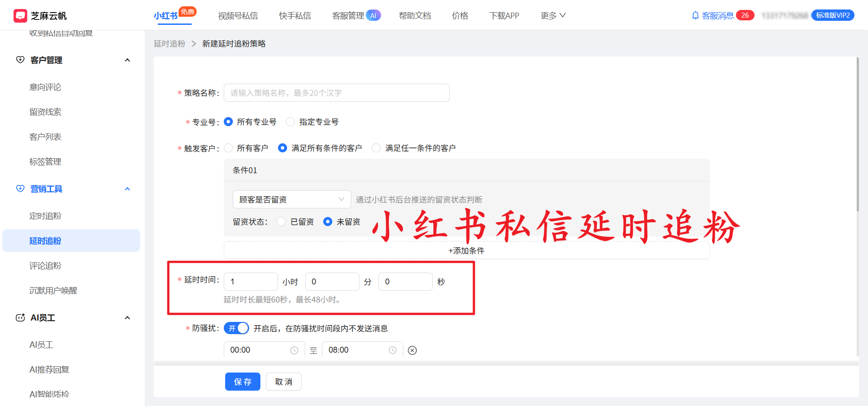
Task: Open the 客服管理 tab
Action: click(348, 16)
